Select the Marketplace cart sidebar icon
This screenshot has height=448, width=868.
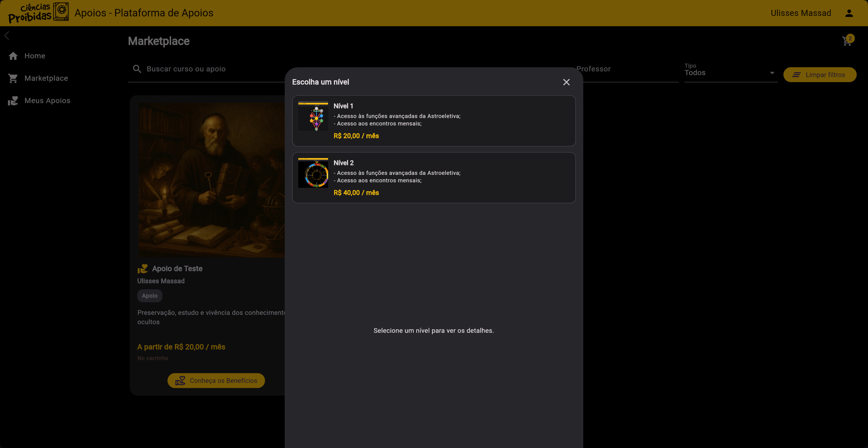pos(14,78)
